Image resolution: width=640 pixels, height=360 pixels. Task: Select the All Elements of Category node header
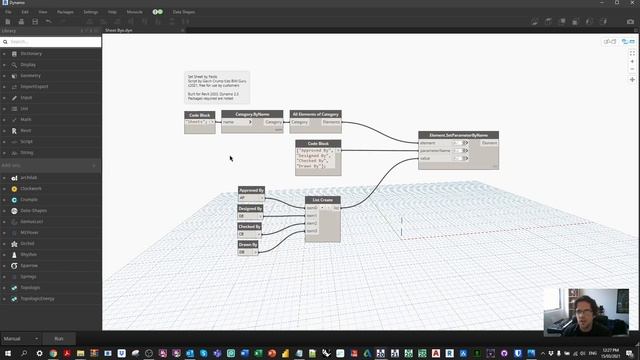316,114
